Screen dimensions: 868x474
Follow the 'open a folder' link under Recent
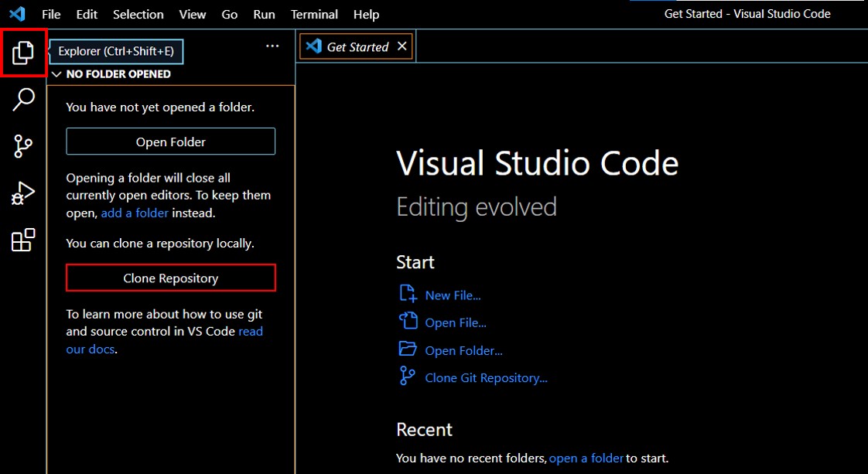(586, 458)
